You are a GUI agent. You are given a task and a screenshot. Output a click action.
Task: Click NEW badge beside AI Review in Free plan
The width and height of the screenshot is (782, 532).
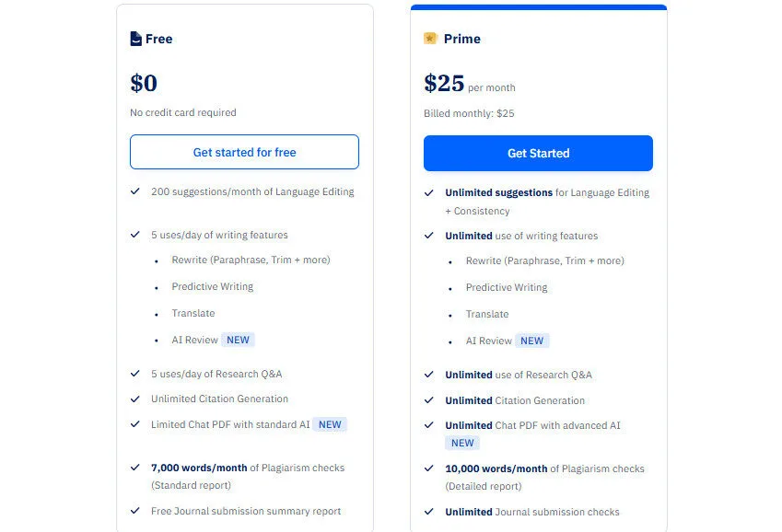pos(238,340)
